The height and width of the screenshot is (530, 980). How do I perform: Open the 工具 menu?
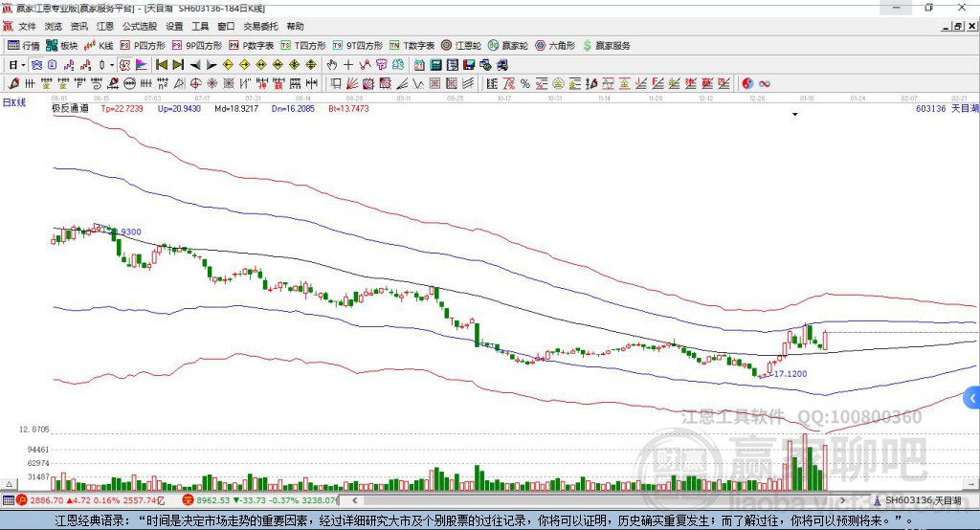click(200, 26)
